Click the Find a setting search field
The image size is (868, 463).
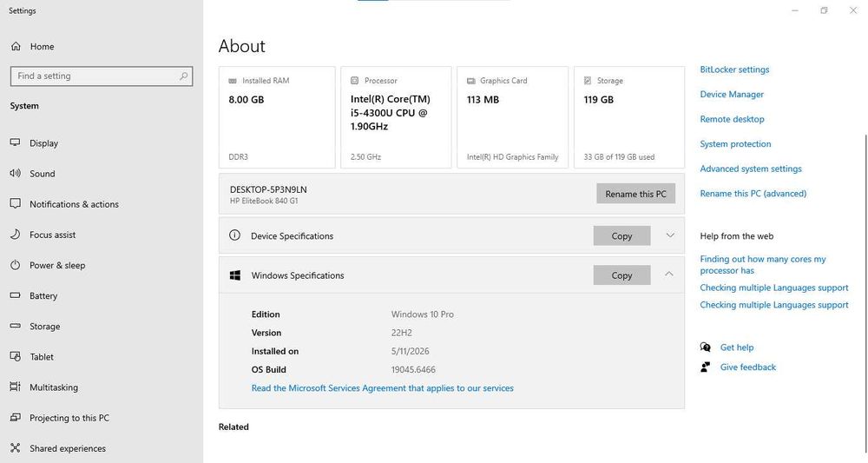[x=102, y=76]
